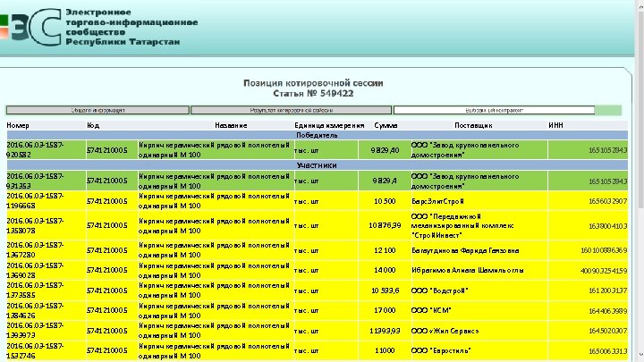644x362 pixels.
Task: Click the winner sum 9 829,40
Action: pyautogui.click(x=385, y=150)
